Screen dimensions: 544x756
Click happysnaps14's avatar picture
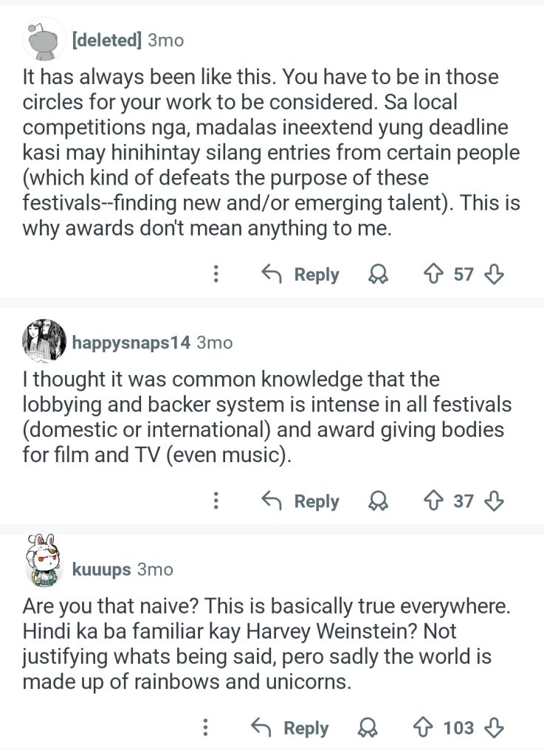click(x=44, y=340)
